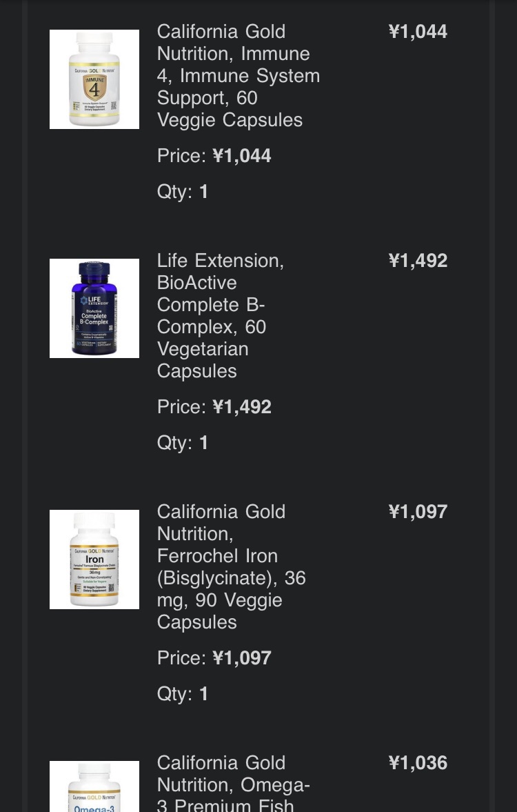Open the partially visible Omega-3 bottle thumbnail
517x812 pixels.
tap(94, 788)
